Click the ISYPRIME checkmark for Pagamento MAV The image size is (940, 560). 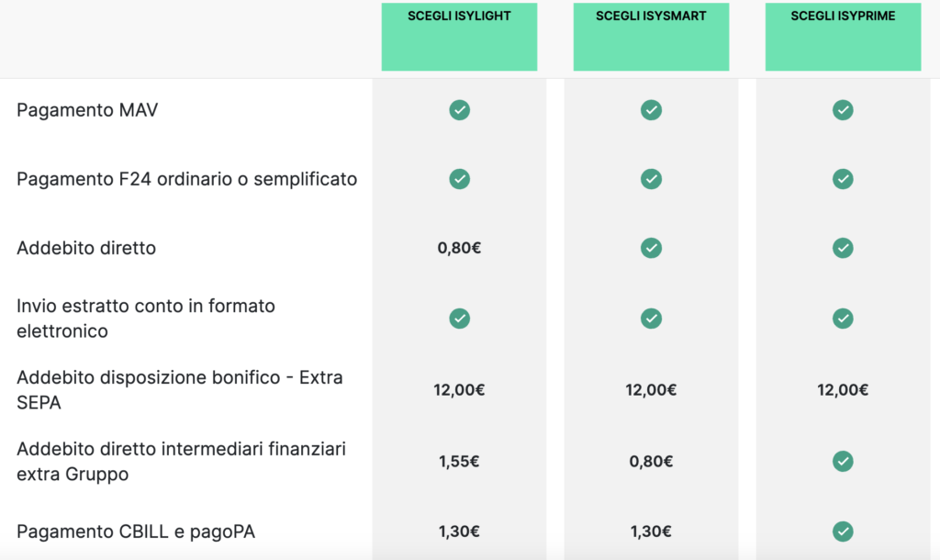(x=843, y=109)
